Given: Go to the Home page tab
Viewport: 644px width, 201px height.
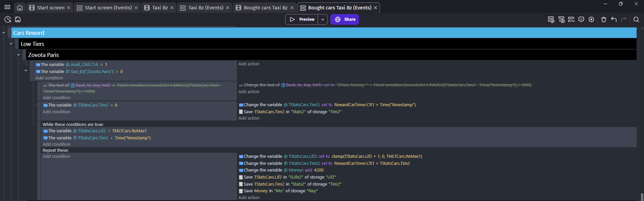Looking at the screenshot, I should [20, 8].
